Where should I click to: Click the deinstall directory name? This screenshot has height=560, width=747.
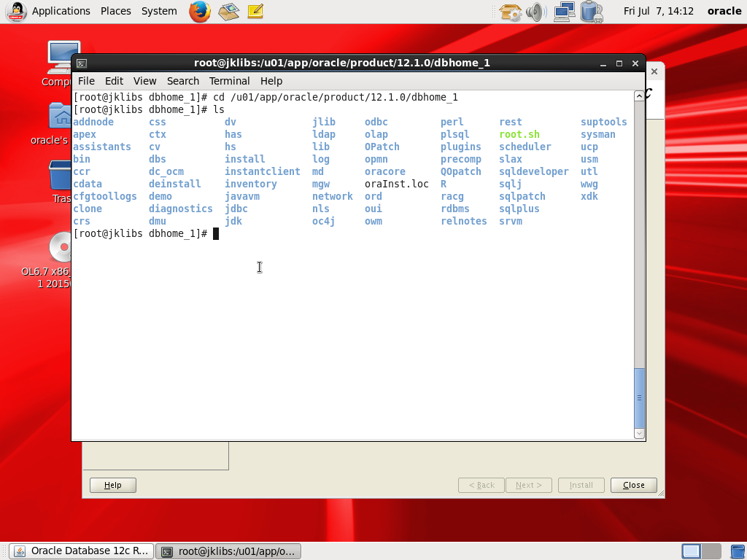click(x=175, y=184)
